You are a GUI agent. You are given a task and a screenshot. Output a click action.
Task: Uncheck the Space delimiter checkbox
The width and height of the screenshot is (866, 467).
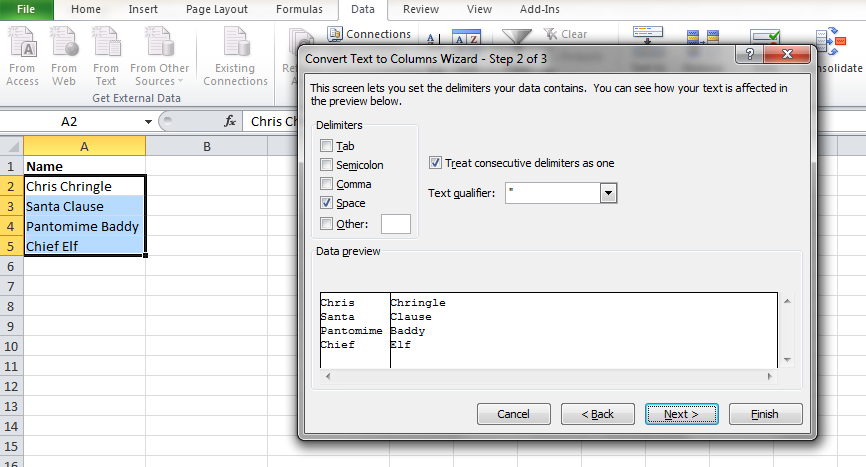click(326, 203)
